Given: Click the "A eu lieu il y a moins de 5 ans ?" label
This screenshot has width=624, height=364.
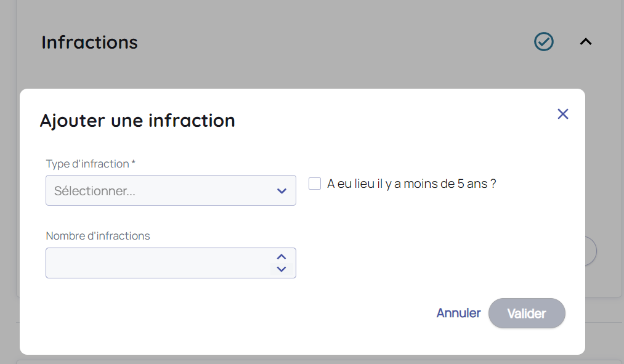Looking at the screenshot, I should [411, 184].
